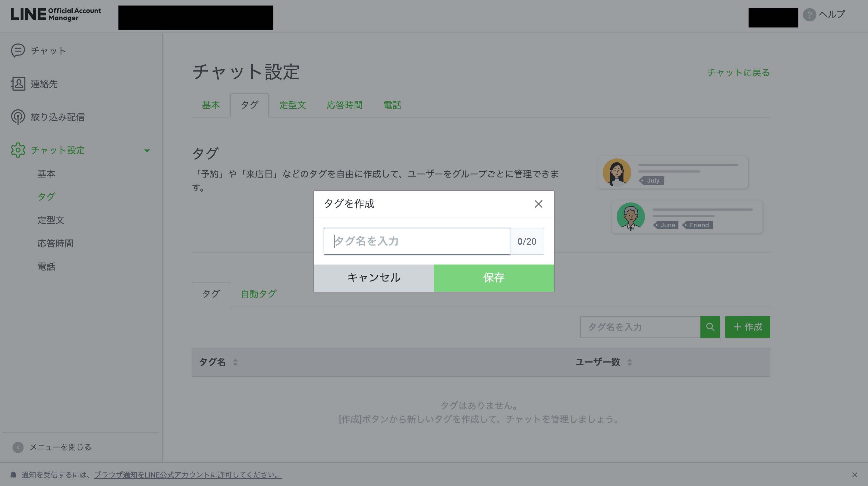Sort by ユーザー数 column arrows

coord(629,362)
